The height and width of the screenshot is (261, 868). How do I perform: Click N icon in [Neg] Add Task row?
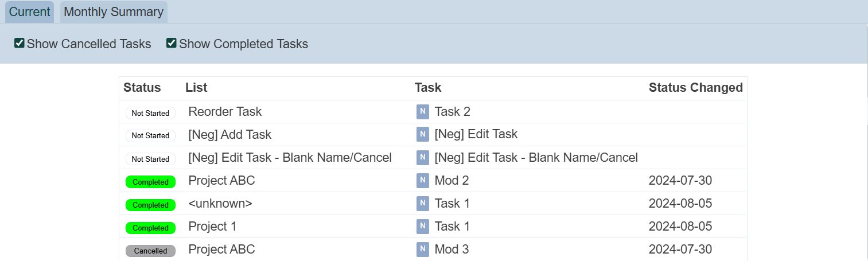tap(422, 134)
